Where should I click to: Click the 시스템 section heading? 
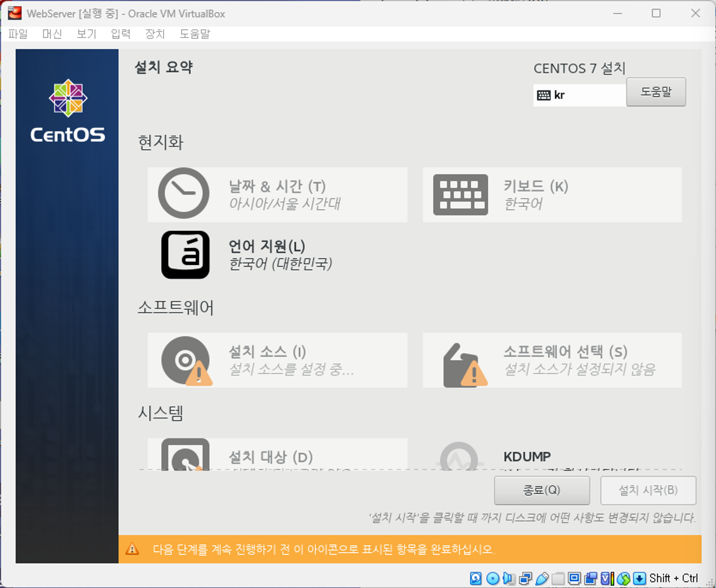pyautogui.click(x=161, y=413)
